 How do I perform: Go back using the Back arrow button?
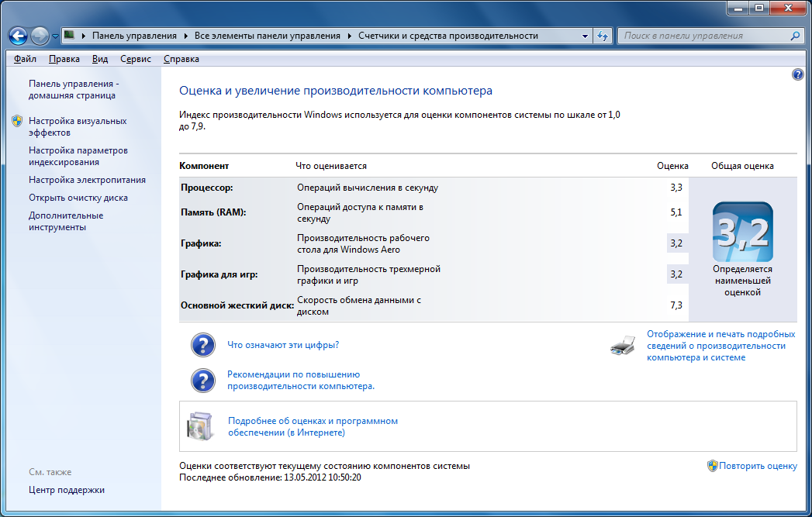coord(18,36)
